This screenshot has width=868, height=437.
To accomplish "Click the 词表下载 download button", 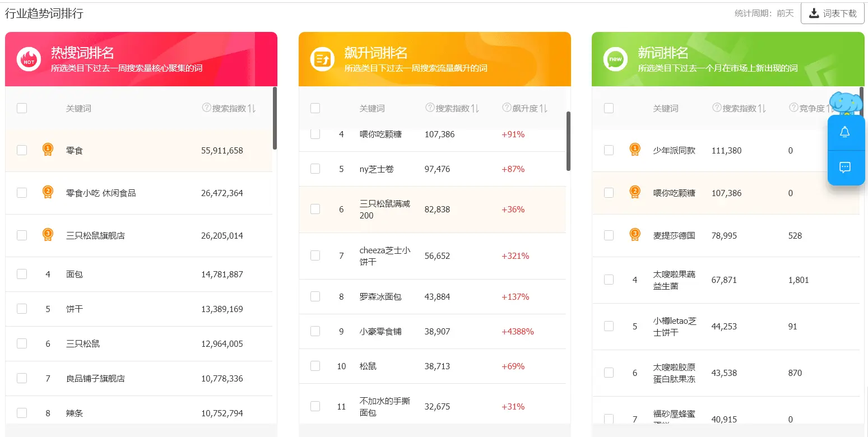I will [x=832, y=13].
